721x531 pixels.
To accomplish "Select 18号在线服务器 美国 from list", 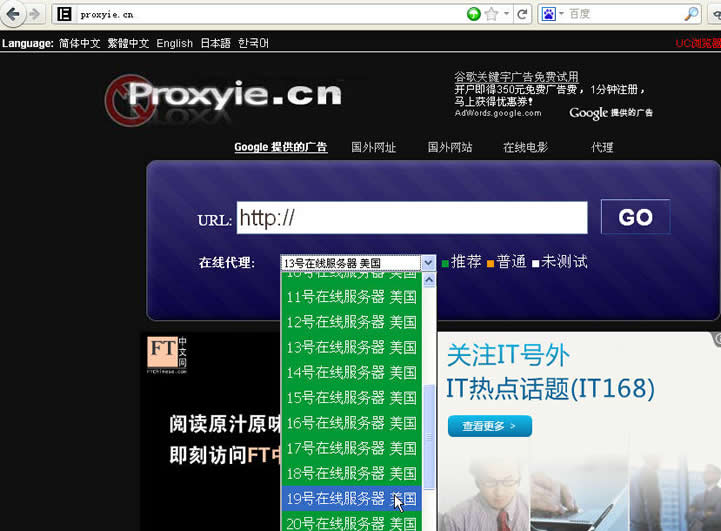I will pyautogui.click(x=351, y=474).
